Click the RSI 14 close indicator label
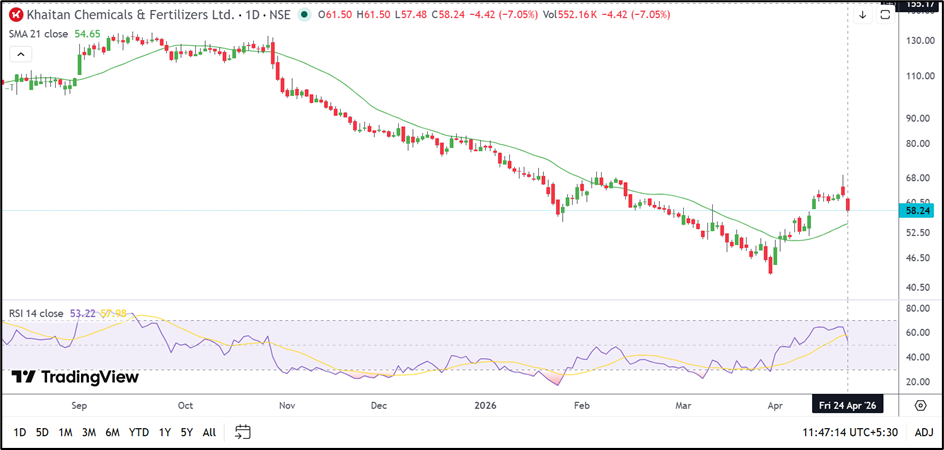 (x=36, y=313)
